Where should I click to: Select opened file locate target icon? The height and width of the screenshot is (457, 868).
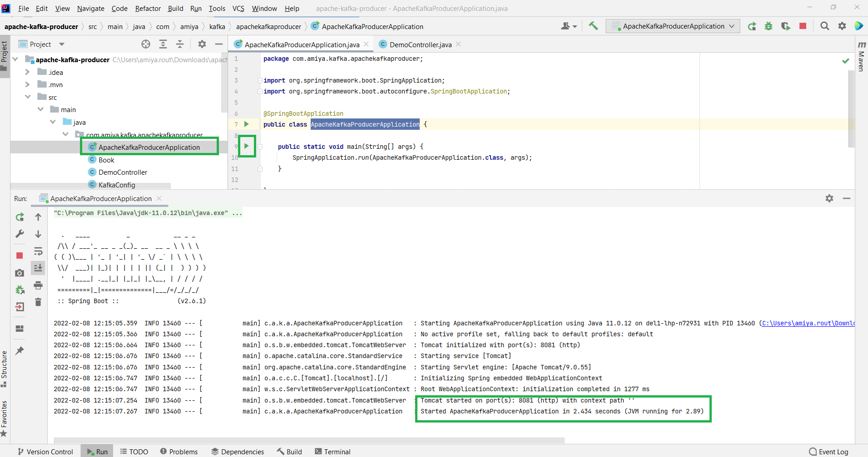coord(146,44)
